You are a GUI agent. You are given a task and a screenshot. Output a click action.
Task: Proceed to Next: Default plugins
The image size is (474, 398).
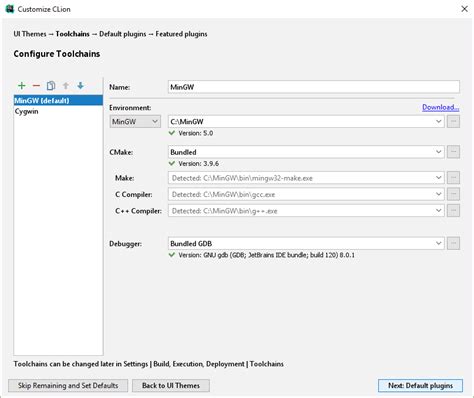(420, 386)
